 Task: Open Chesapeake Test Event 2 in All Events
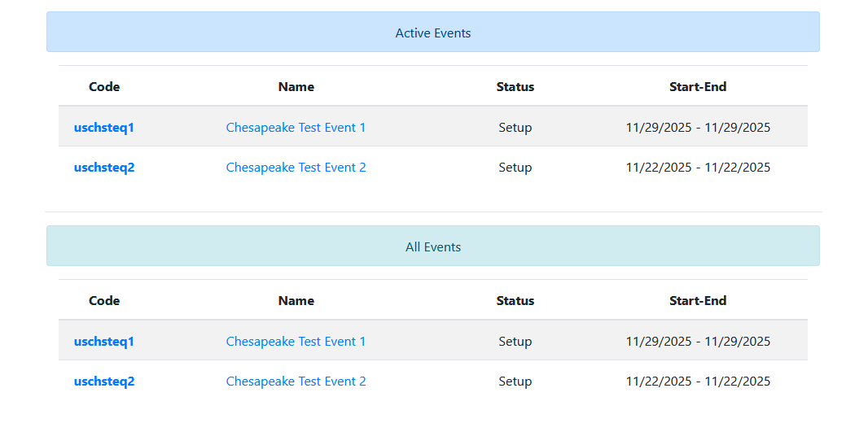click(x=296, y=382)
